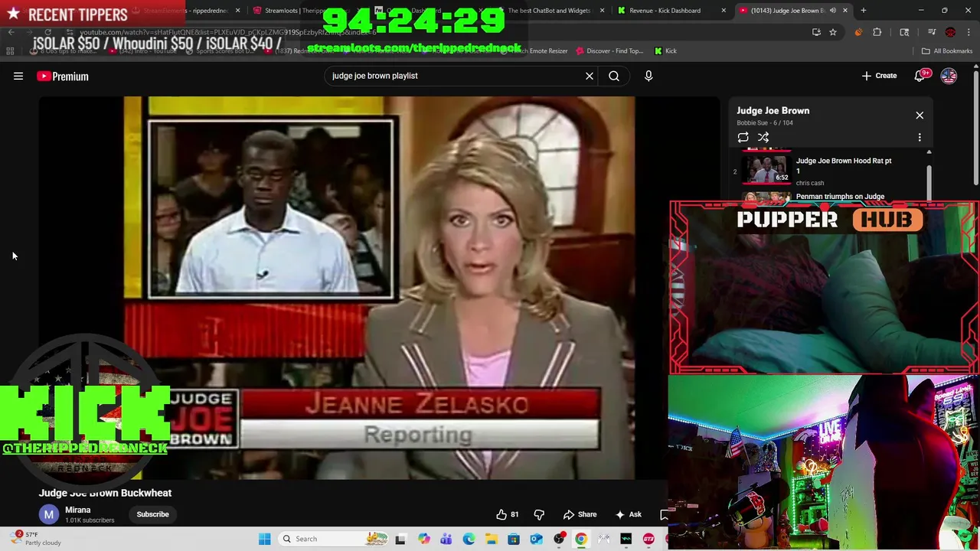Viewport: 980px width, 551px height.
Task: Share the Judge Joe Brown Buckwheat video
Action: click(580, 514)
